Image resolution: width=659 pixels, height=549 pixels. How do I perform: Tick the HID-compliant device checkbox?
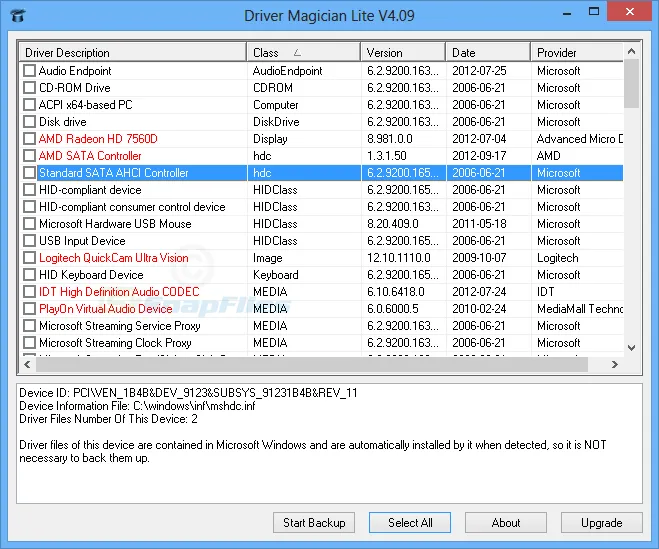pyautogui.click(x=29, y=190)
